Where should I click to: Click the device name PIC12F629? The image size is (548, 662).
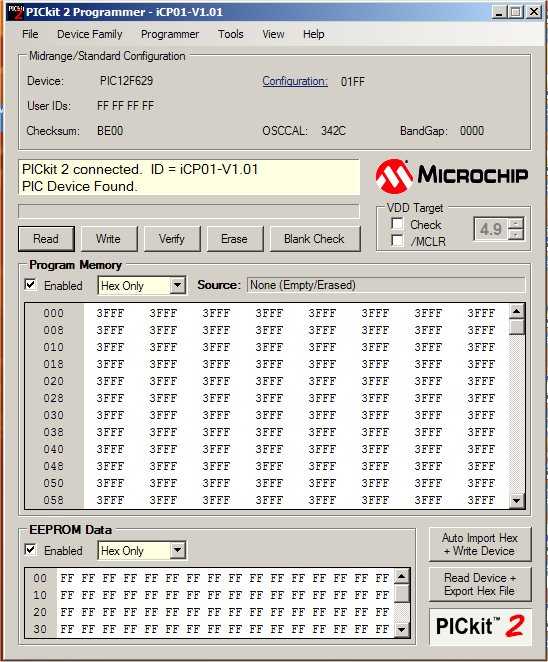(x=126, y=81)
